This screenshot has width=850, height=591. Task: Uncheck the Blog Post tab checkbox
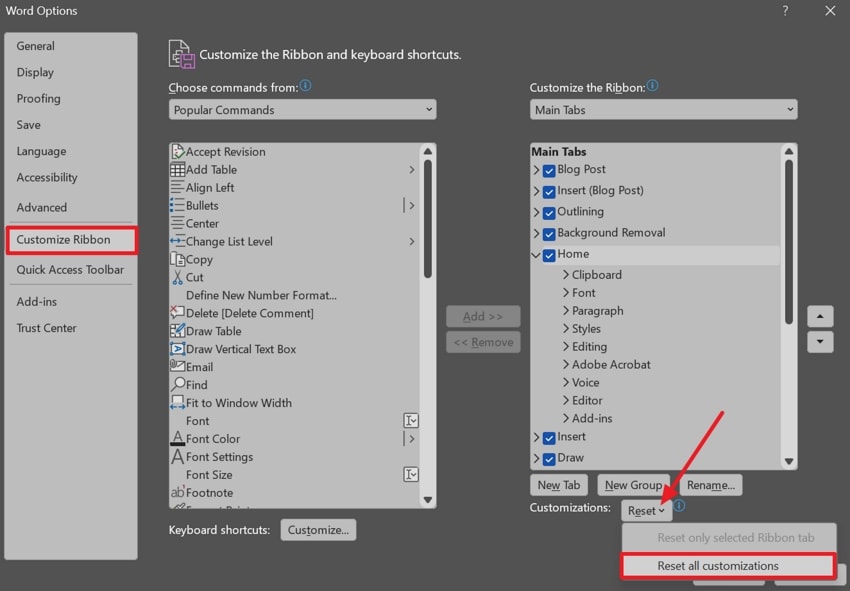(549, 171)
